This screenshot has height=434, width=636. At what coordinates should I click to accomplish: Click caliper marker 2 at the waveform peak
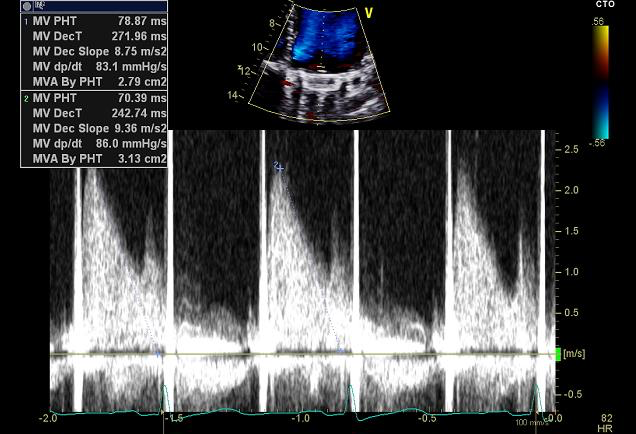click(x=279, y=167)
